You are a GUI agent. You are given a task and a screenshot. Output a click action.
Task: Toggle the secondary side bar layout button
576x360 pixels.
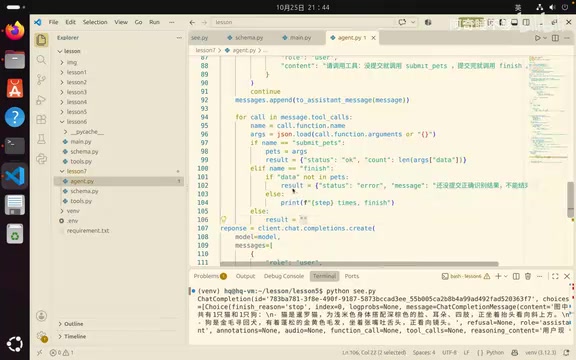(526, 22)
